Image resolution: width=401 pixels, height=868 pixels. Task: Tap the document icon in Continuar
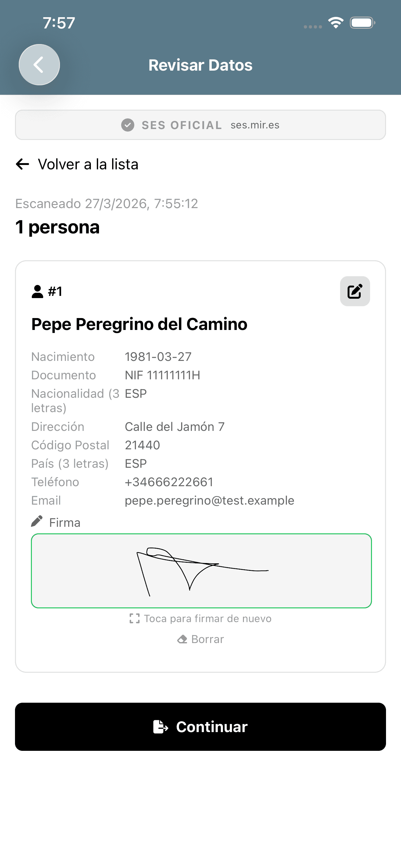160,726
